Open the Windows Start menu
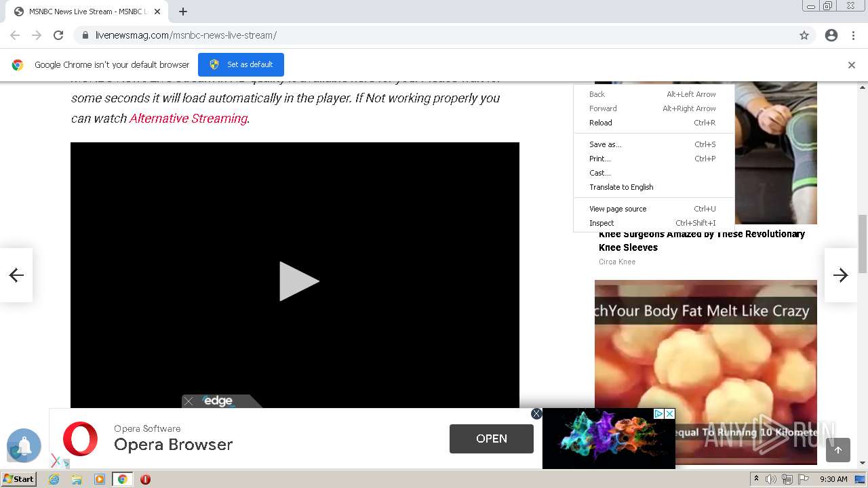This screenshot has width=868, height=488. 19,479
